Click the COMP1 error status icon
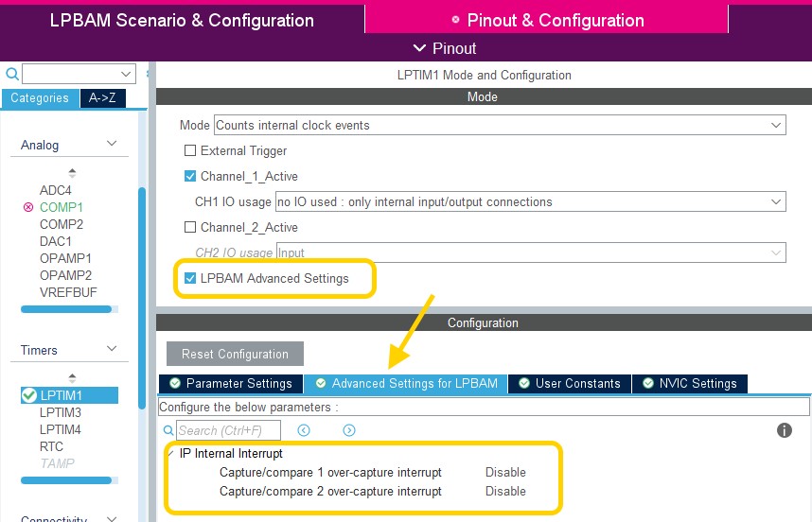The width and height of the screenshot is (812, 522). [28, 207]
